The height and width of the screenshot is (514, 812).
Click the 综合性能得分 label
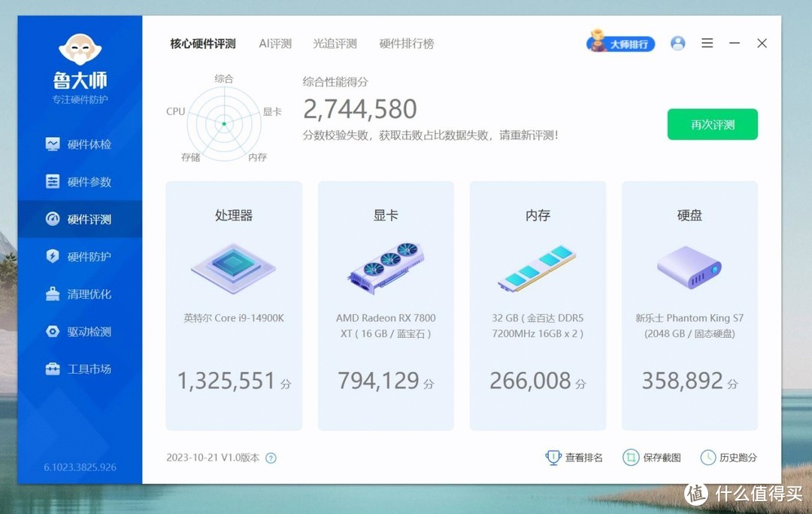click(x=335, y=81)
